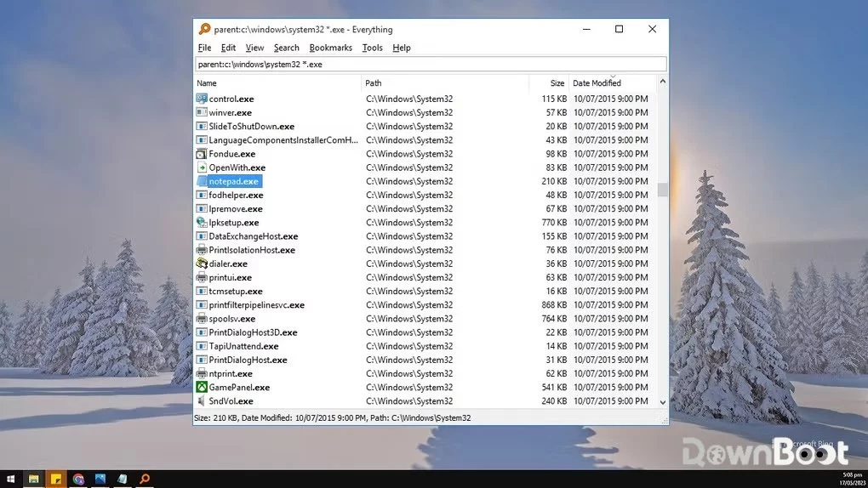Open the Search menu
This screenshot has height=488, width=868.
pos(286,48)
